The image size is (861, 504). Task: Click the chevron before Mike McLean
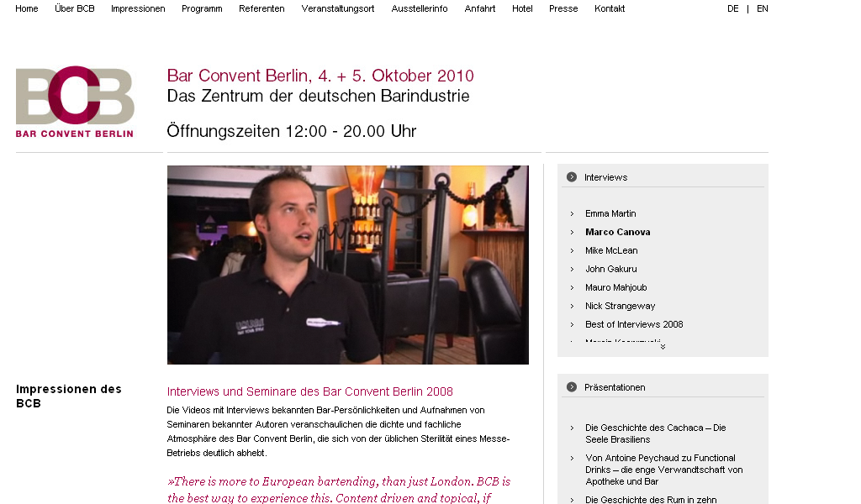pos(572,250)
